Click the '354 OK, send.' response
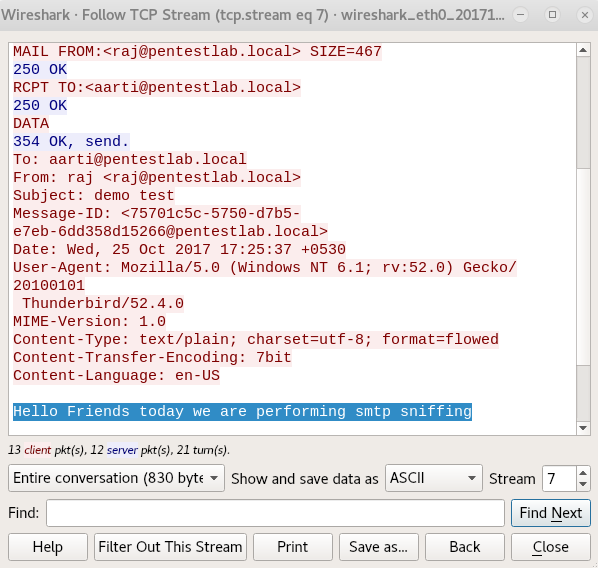 click(71, 142)
